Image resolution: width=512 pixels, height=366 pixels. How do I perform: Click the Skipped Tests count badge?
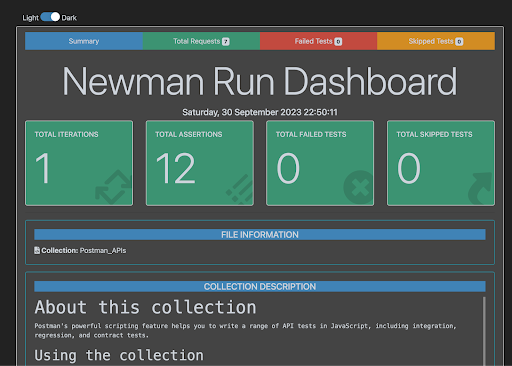[459, 42]
